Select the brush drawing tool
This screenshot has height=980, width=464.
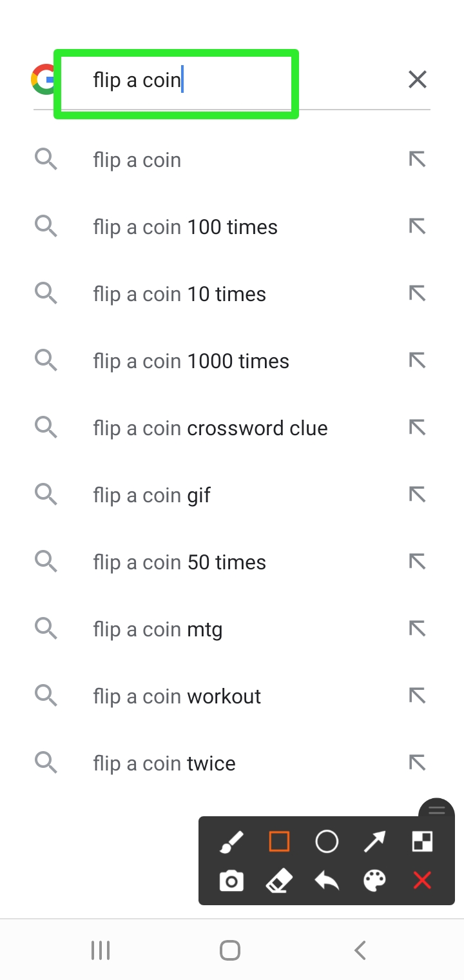click(231, 842)
